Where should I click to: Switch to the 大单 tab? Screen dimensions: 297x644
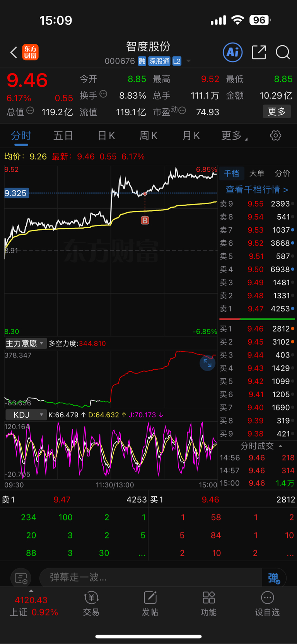click(257, 173)
